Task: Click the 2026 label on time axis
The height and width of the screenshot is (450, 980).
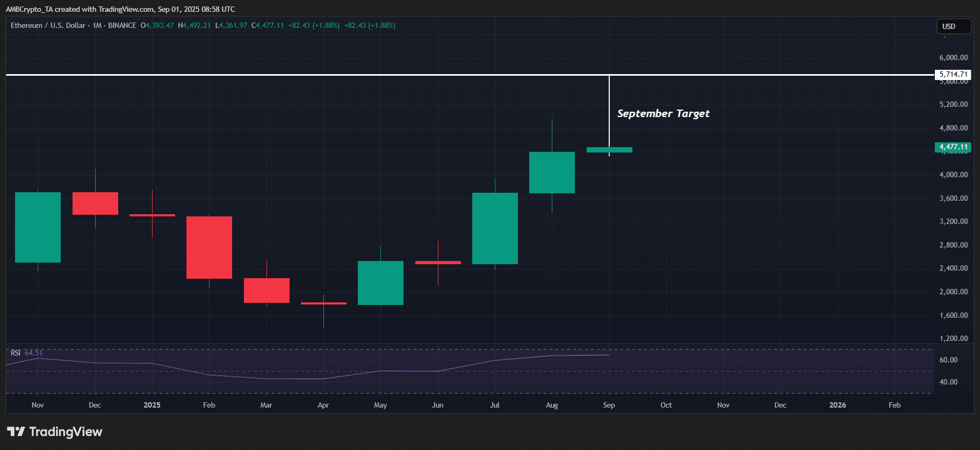Action: click(x=837, y=405)
